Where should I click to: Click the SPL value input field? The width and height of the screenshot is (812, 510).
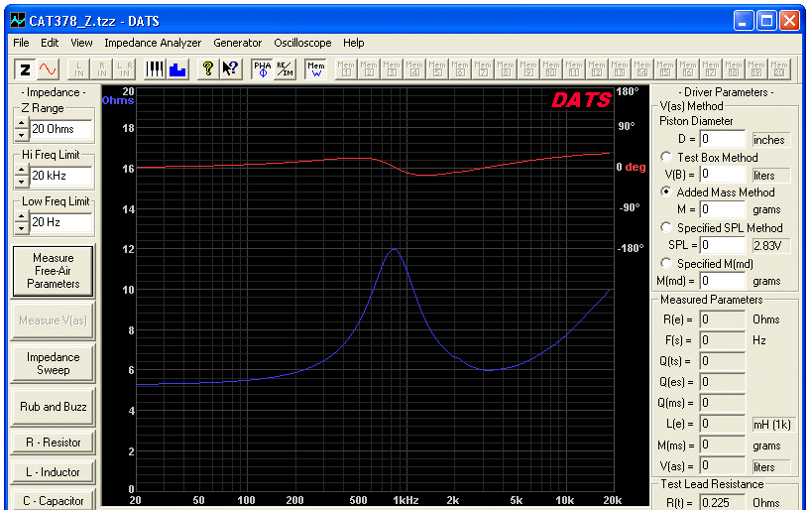tap(723, 245)
